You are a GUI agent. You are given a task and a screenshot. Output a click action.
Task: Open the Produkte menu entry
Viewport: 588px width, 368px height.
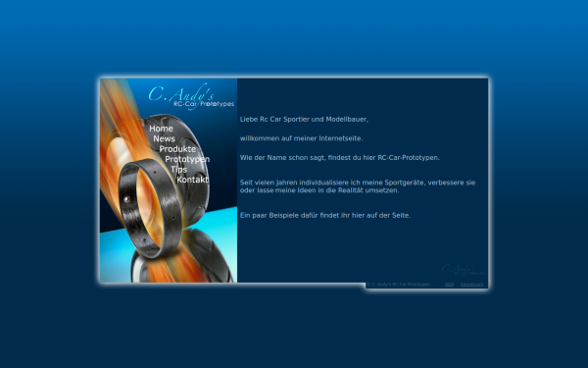(177, 149)
